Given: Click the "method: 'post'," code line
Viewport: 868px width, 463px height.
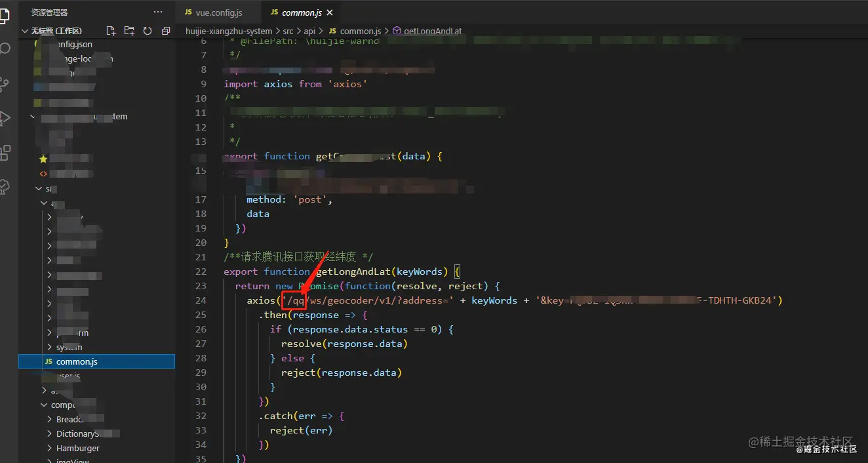Looking at the screenshot, I should point(289,199).
